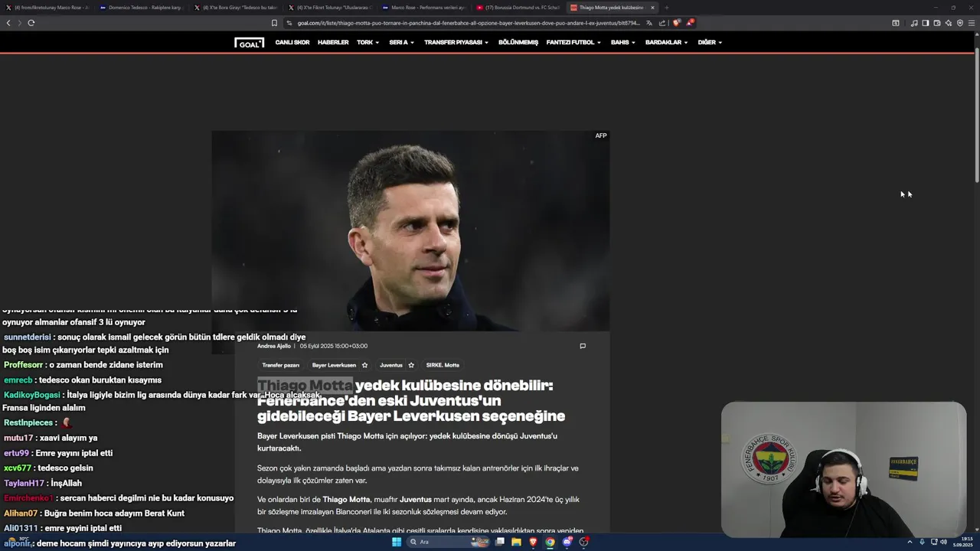Click the Bayer Leverkusen tag

[x=334, y=365]
